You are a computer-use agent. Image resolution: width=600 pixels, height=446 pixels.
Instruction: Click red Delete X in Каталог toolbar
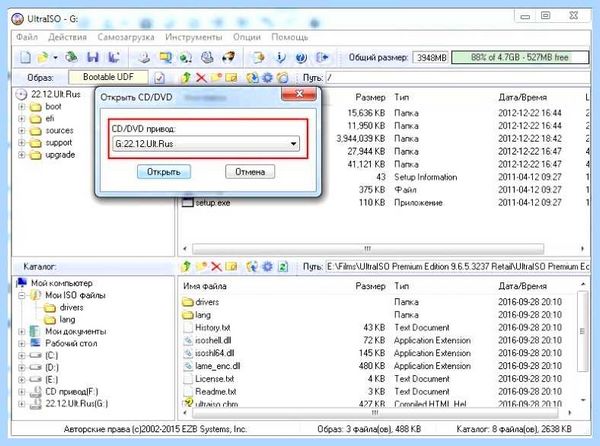216,266
